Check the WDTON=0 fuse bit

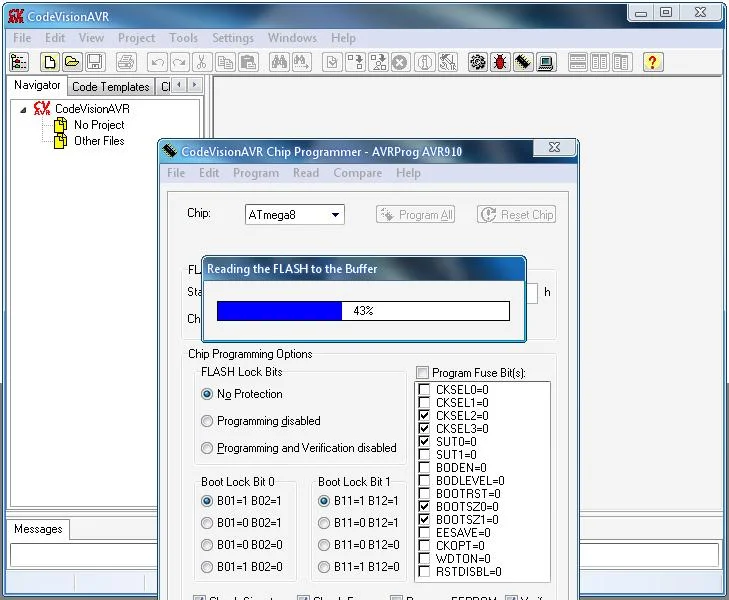[x=424, y=558]
